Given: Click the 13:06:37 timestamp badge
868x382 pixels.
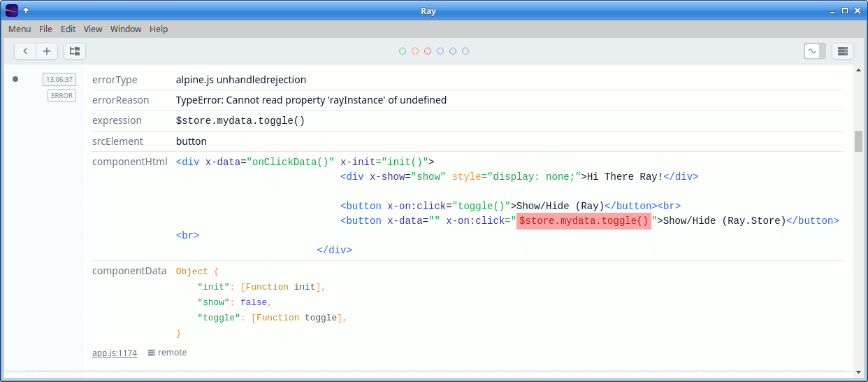Looking at the screenshot, I should pyautogui.click(x=59, y=79).
